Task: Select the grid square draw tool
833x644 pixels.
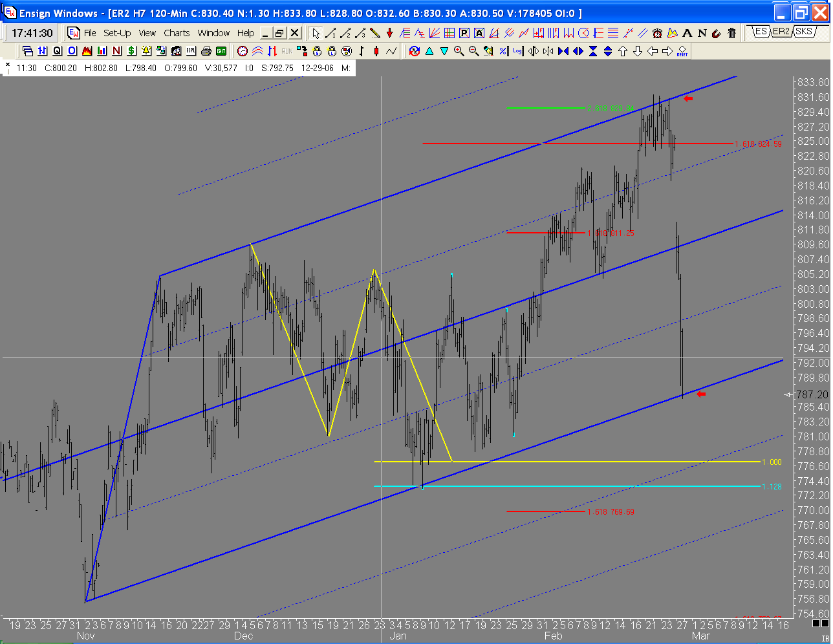Action: [449, 33]
